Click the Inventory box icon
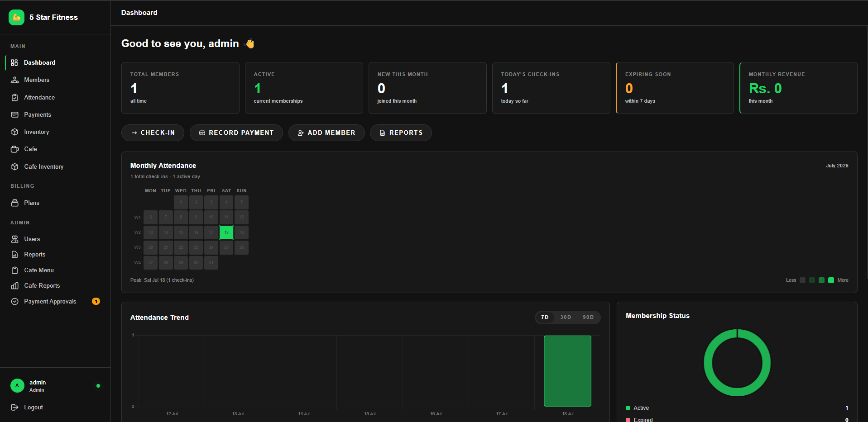Image resolution: width=868 pixels, height=422 pixels. 14,132
